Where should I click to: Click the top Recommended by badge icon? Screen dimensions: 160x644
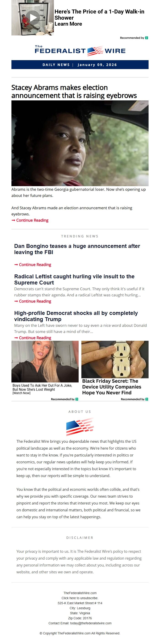147,38
